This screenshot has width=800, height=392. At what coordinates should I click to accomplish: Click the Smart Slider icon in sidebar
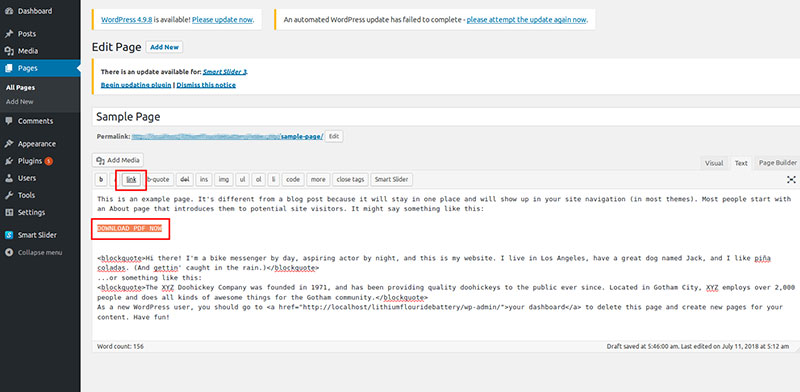[9, 235]
